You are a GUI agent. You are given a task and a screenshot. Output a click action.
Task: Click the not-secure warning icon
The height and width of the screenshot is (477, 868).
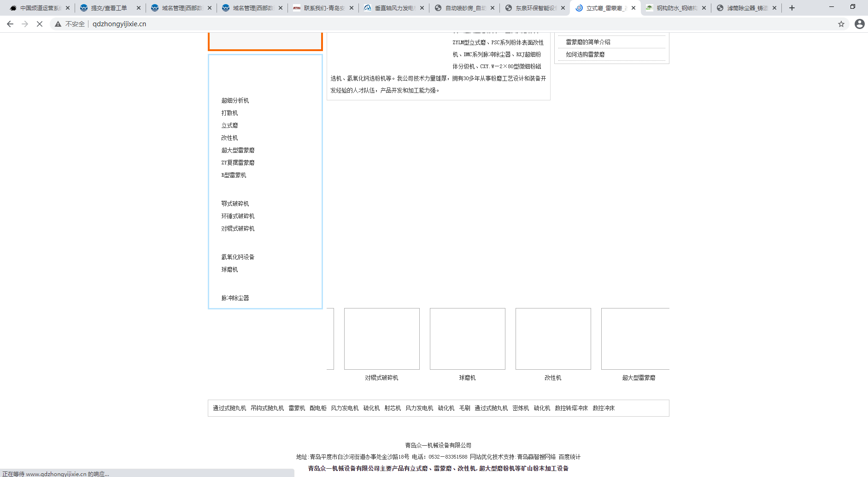pyautogui.click(x=58, y=24)
